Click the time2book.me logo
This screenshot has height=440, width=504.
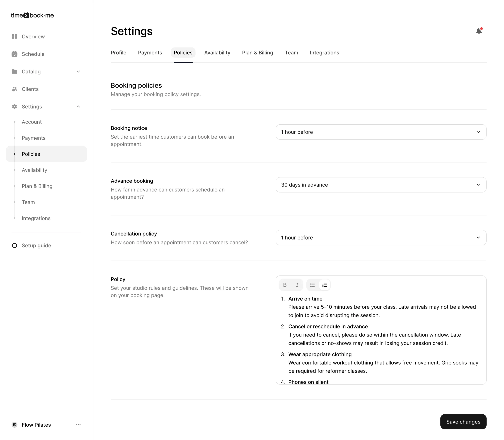click(32, 15)
